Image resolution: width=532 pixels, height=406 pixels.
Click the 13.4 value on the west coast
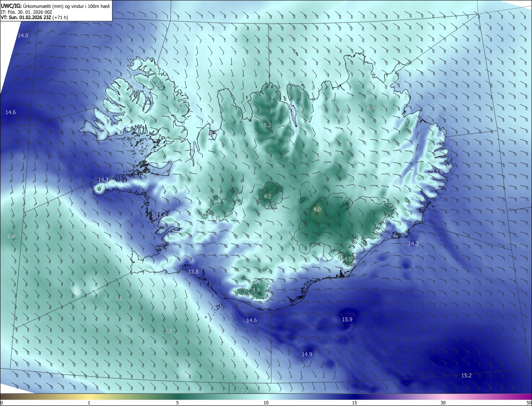coord(161,215)
